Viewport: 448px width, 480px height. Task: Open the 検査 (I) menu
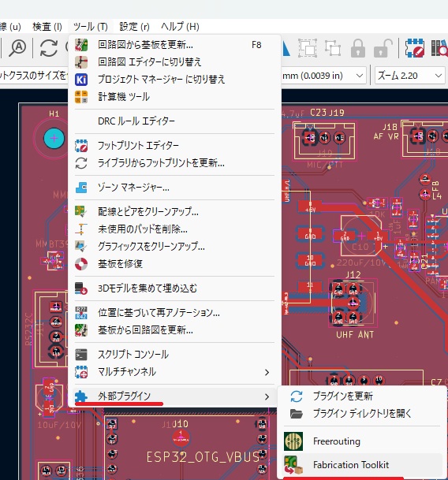click(x=47, y=27)
